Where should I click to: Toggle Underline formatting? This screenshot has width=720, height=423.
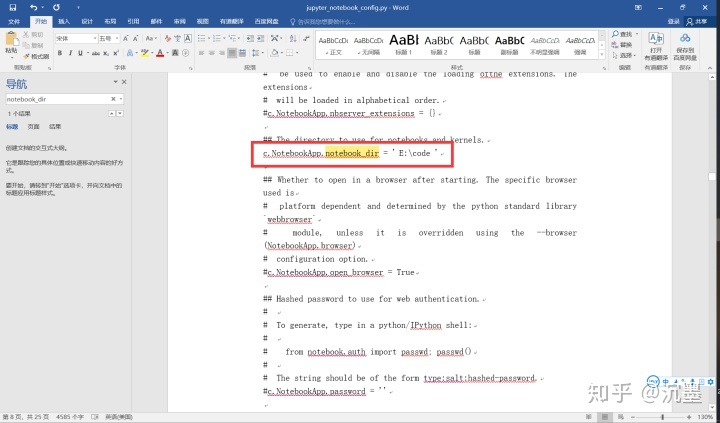coord(80,53)
